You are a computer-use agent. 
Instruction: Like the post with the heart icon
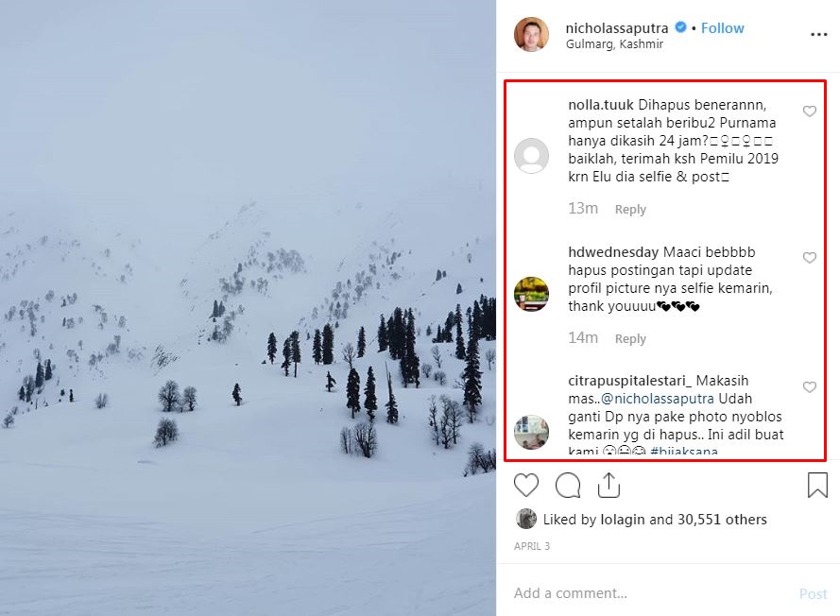pos(526,486)
